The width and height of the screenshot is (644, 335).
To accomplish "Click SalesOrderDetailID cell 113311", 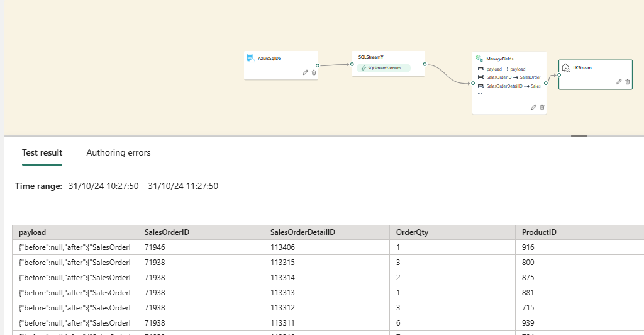I will click(x=326, y=323).
